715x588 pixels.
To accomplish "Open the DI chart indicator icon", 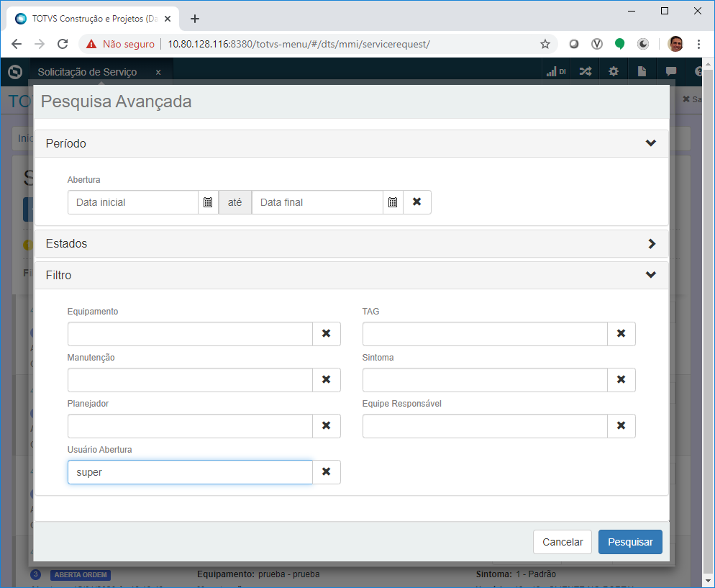I will 556,72.
